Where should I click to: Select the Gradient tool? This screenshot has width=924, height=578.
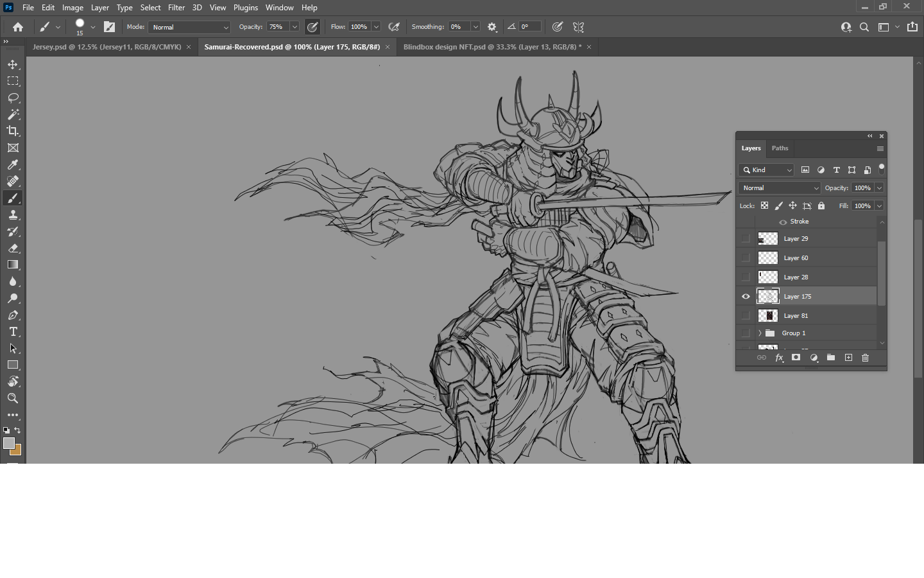(x=13, y=265)
